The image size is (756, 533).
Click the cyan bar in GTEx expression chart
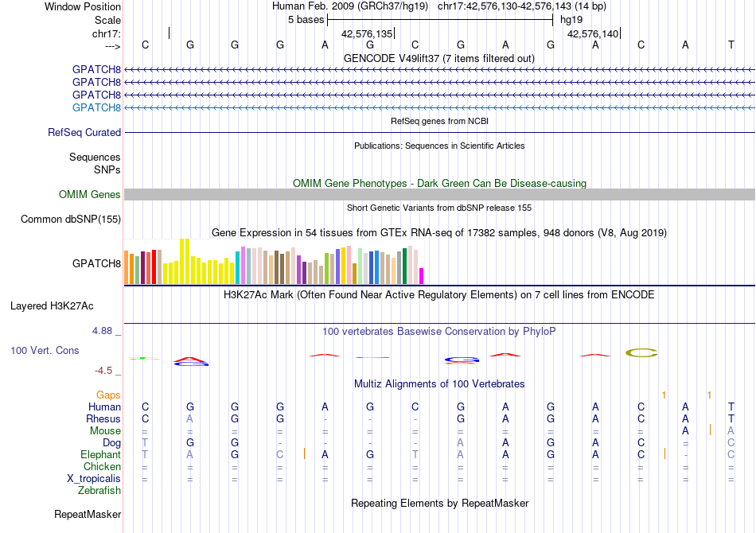coord(238,268)
